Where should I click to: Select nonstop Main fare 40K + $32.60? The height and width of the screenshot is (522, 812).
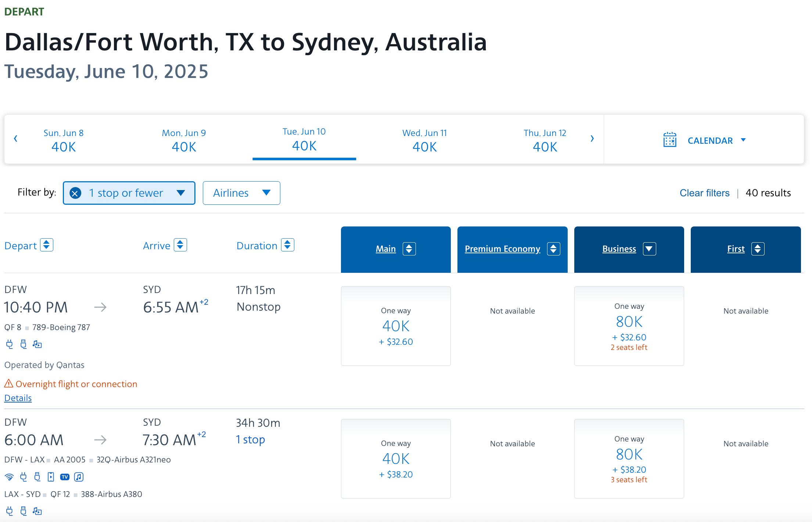396,326
